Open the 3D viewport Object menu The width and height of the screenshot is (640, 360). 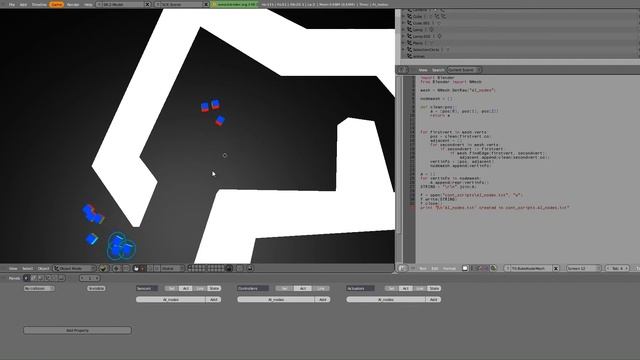click(x=43, y=269)
